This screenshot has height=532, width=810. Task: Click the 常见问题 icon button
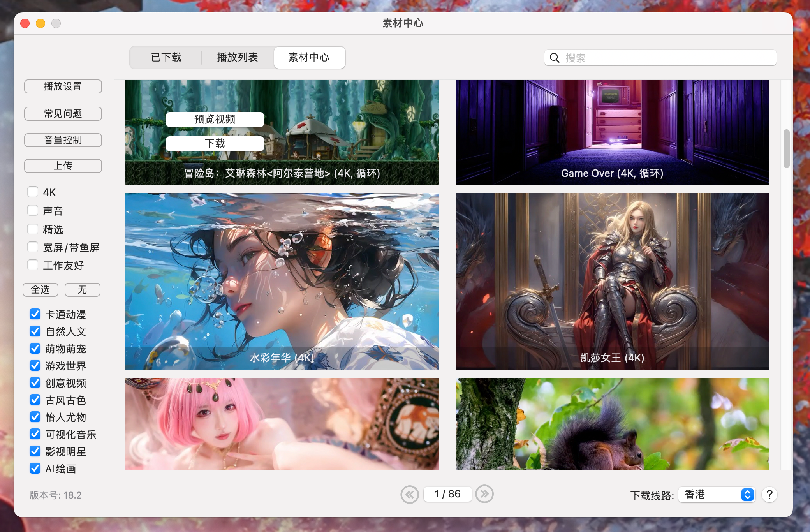click(62, 112)
